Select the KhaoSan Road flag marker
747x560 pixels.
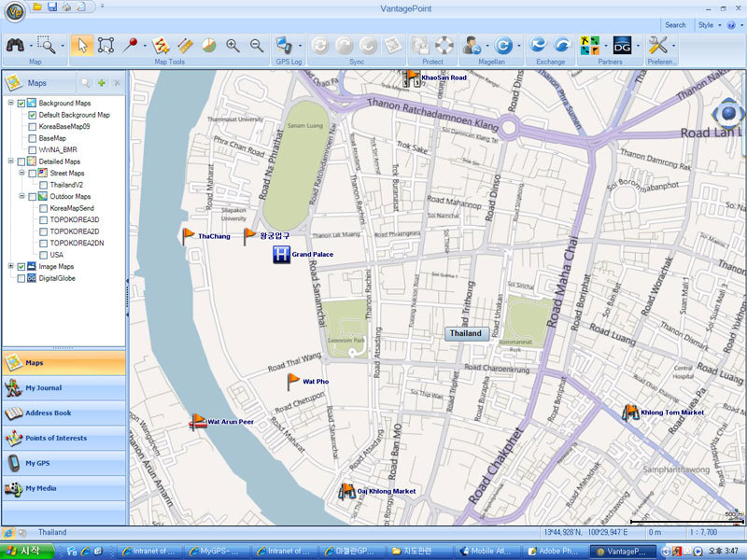tap(411, 77)
